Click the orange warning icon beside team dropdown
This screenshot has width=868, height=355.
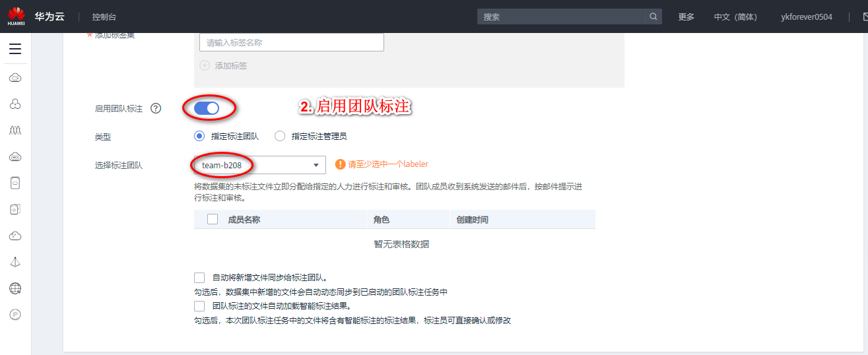pos(341,164)
